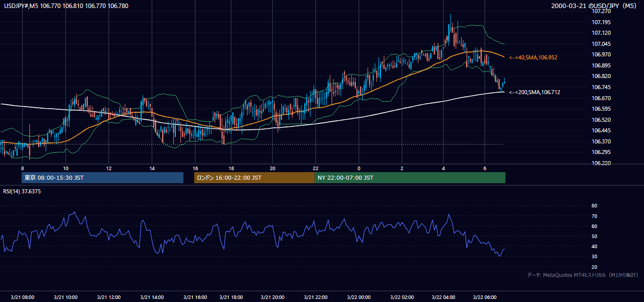Click price axis value 106.745
644x302 pixels.
coord(601,87)
